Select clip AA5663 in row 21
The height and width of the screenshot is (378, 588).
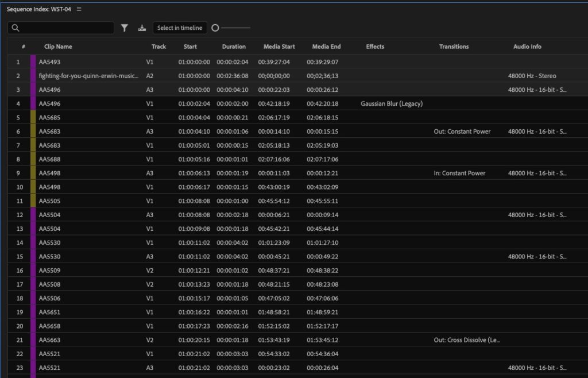49,340
